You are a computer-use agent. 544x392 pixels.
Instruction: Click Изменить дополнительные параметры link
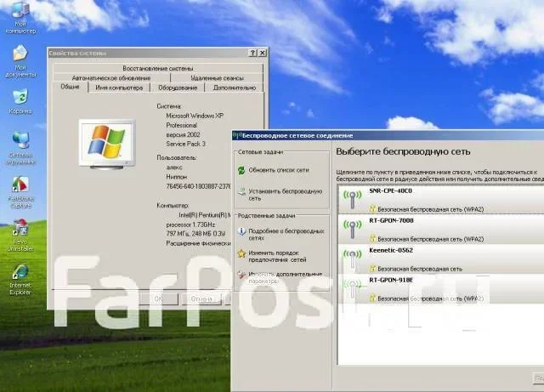(x=286, y=277)
